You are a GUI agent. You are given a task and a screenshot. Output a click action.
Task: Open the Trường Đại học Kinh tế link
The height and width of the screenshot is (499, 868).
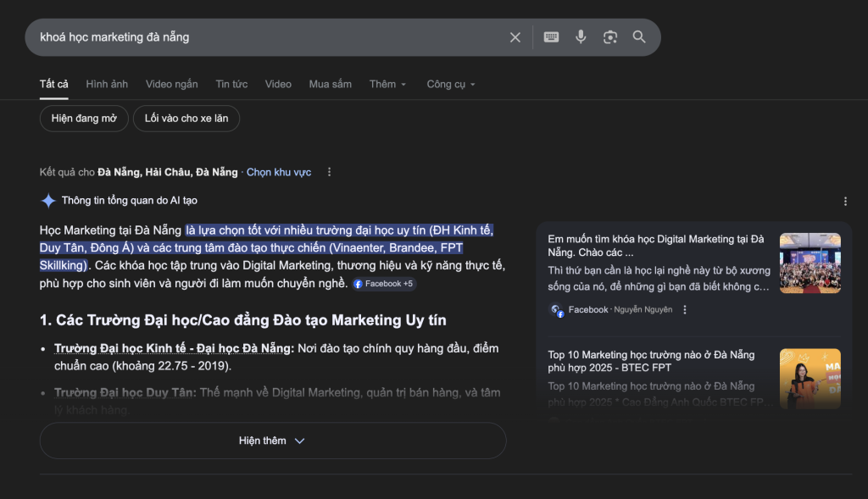coord(174,348)
